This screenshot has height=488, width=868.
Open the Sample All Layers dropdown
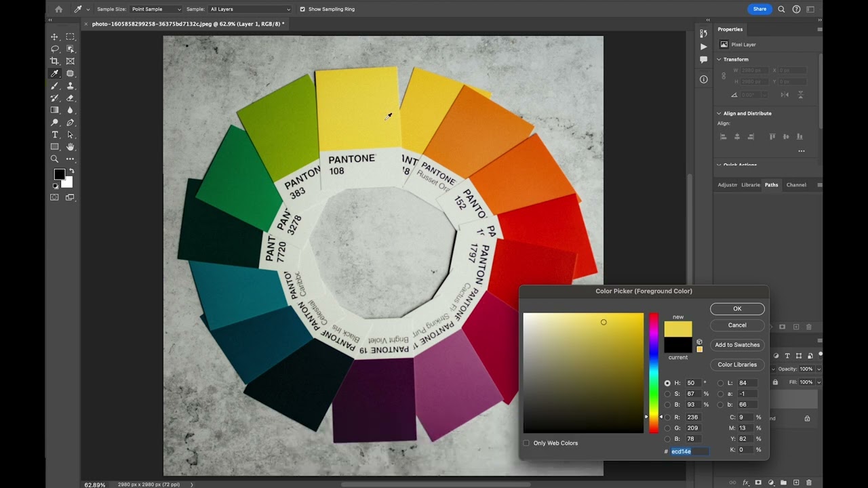pos(250,9)
